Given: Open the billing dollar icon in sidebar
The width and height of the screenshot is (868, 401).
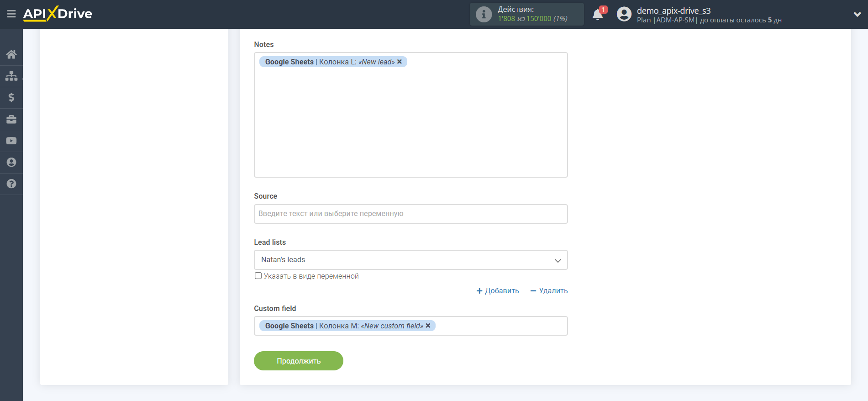Looking at the screenshot, I should point(11,97).
